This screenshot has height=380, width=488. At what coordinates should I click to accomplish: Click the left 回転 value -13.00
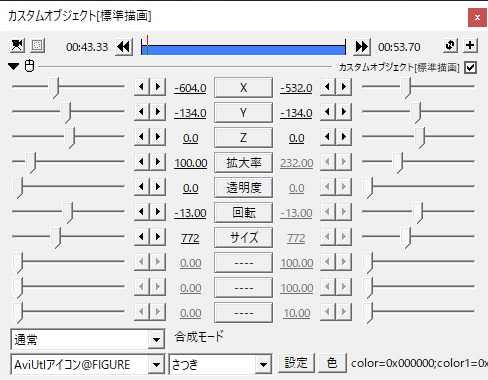[x=190, y=213]
